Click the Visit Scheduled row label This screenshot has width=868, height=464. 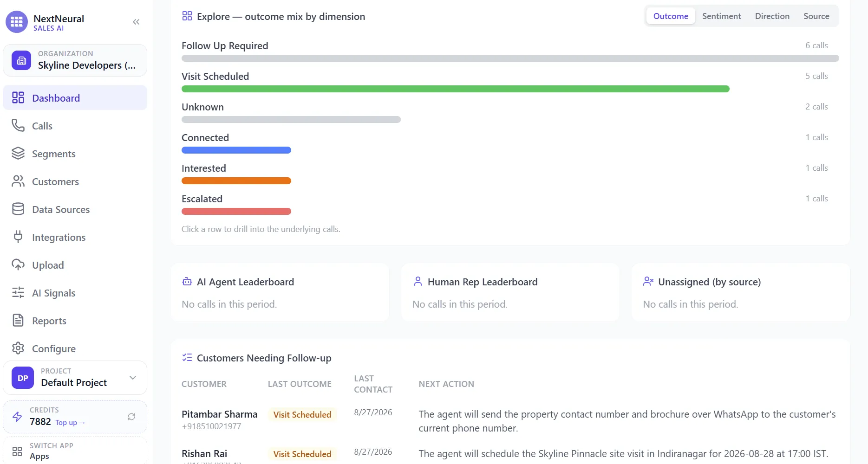[215, 76]
